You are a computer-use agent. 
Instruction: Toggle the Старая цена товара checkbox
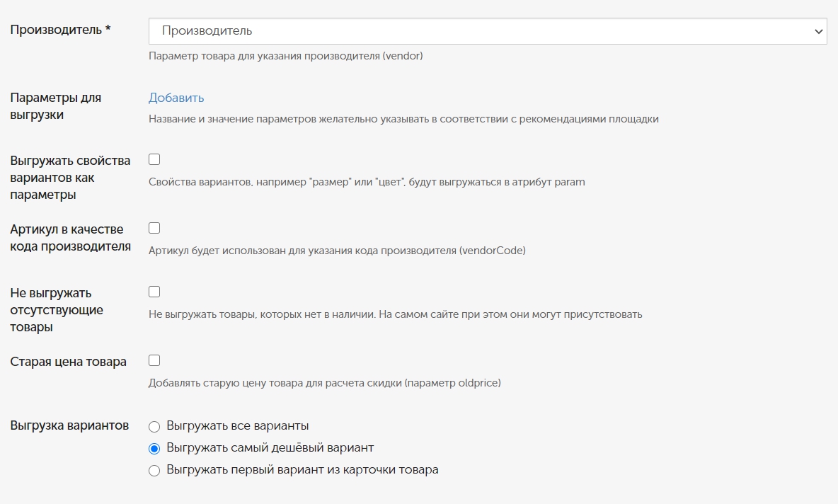pyautogui.click(x=154, y=360)
